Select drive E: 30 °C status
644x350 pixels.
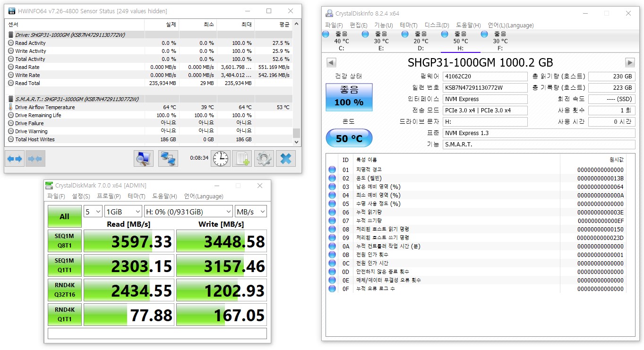[x=381, y=41]
